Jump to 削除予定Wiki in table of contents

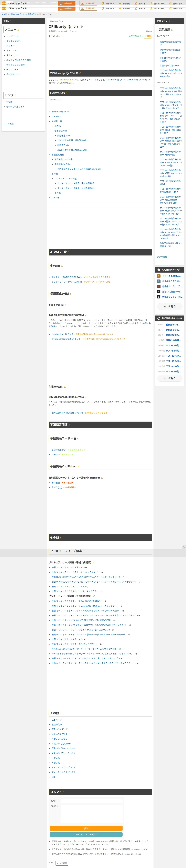coord(63,135)
